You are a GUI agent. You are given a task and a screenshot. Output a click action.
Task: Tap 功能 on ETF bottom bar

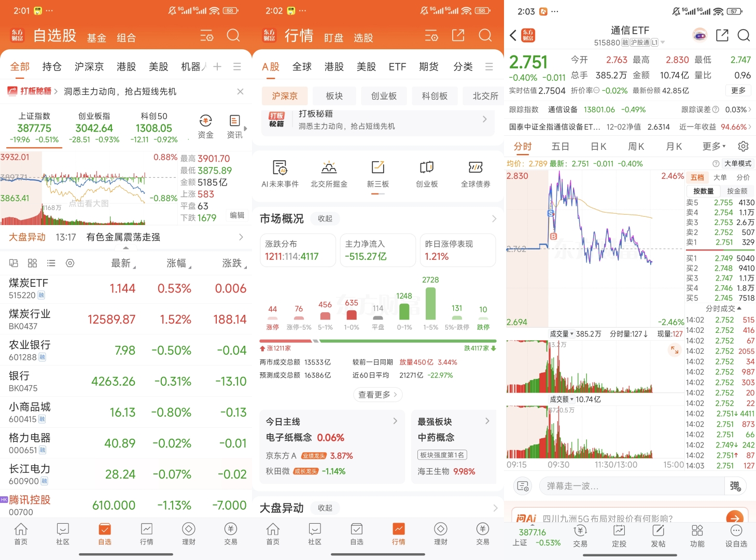pyautogui.click(x=697, y=536)
